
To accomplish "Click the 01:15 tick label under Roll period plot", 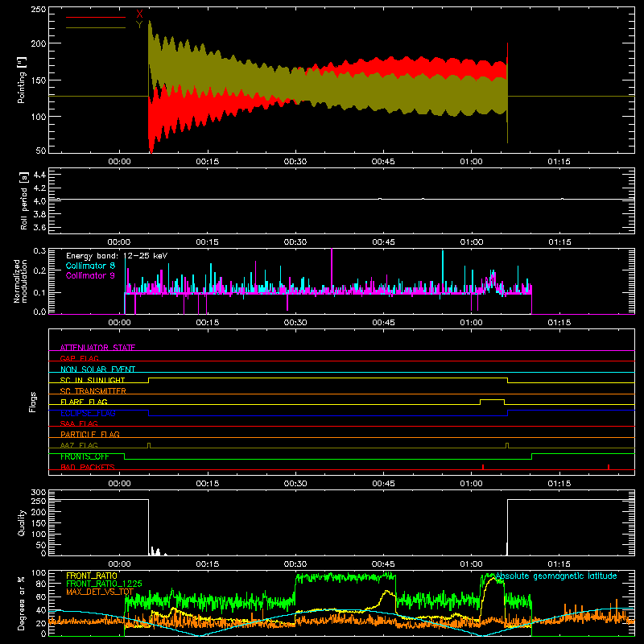I will tap(559, 242).
